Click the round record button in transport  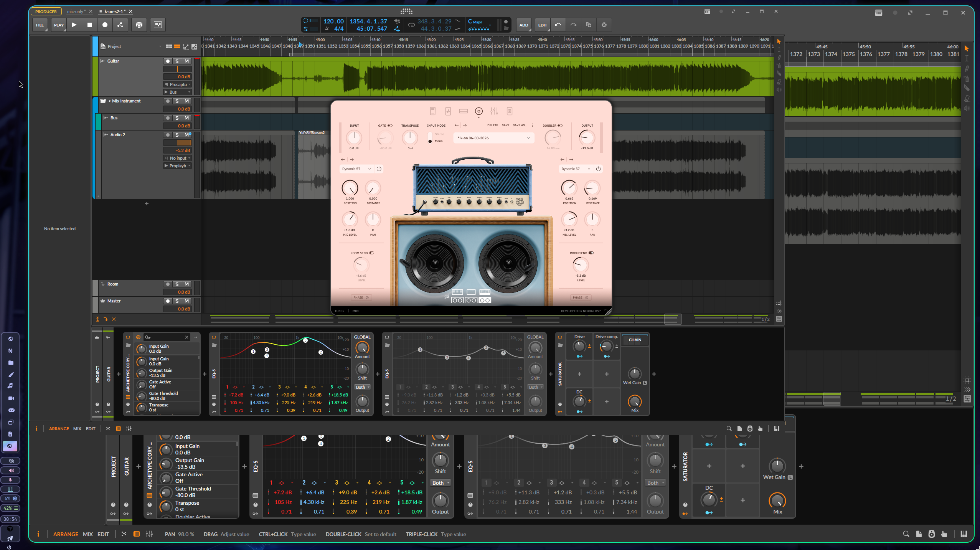(105, 25)
